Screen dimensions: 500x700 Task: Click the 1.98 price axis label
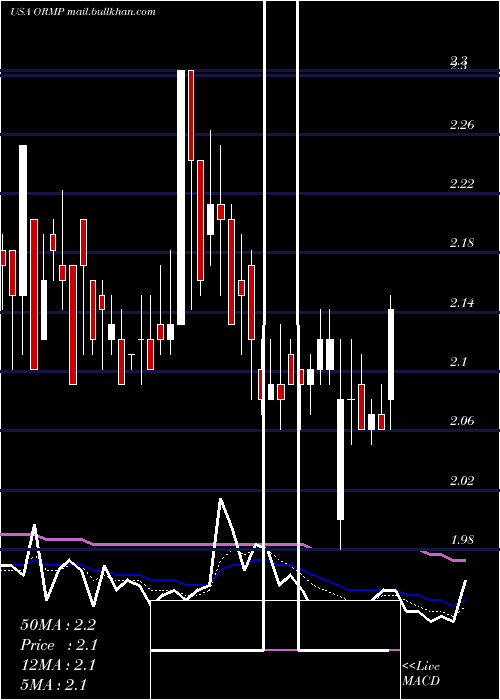click(x=462, y=540)
